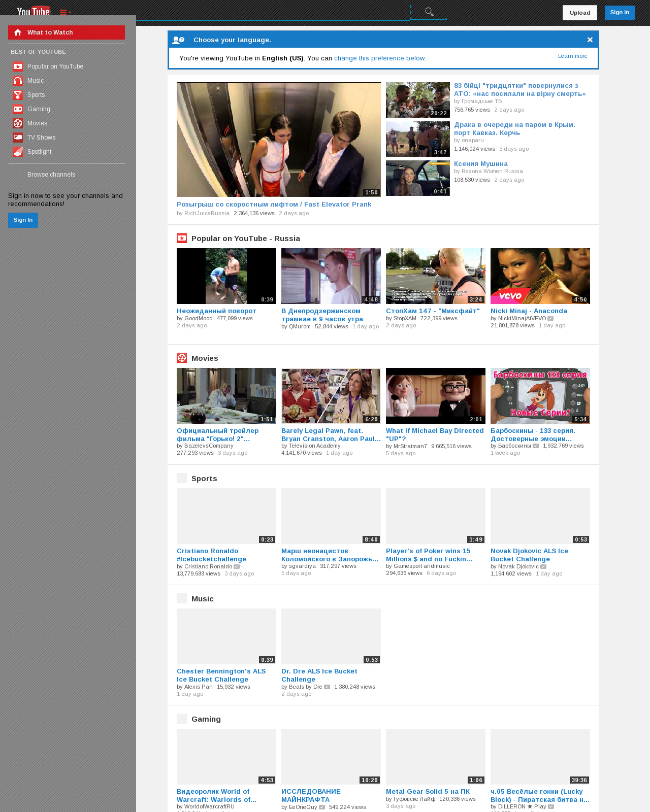Open Popular on YouTube sidebar label
The height and width of the screenshot is (812, 650).
55,66
